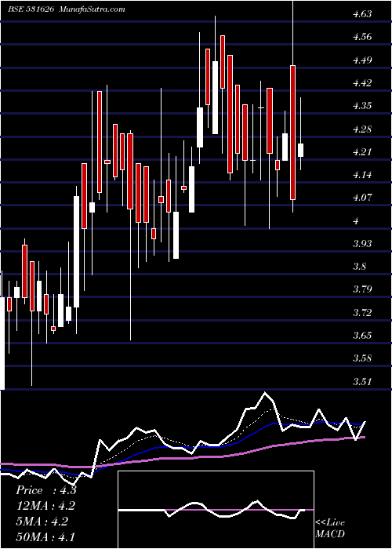The width and height of the screenshot is (392, 549).
Task: Click the 3.51 price axis label
Action: [x=362, y=381]
